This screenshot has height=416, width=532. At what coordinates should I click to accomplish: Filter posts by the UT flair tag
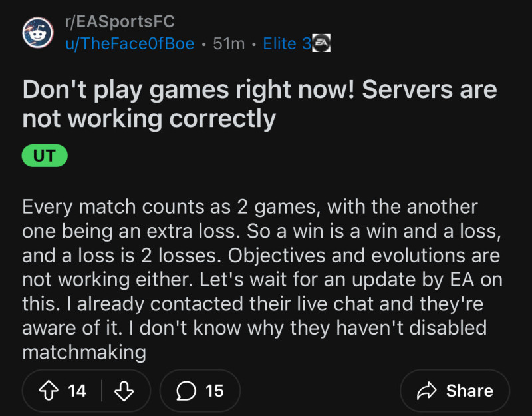click(45, 156)
